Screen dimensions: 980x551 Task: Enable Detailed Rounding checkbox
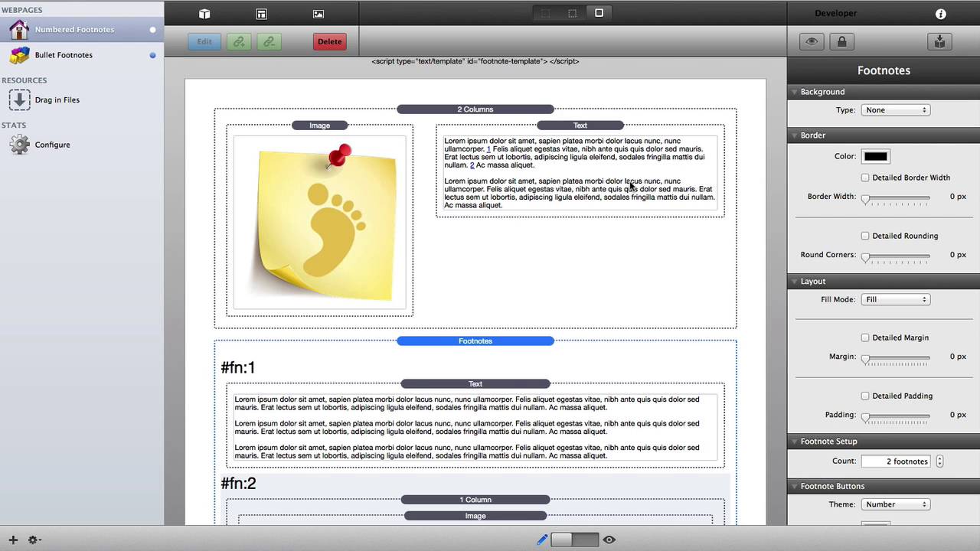coord(865,236)
